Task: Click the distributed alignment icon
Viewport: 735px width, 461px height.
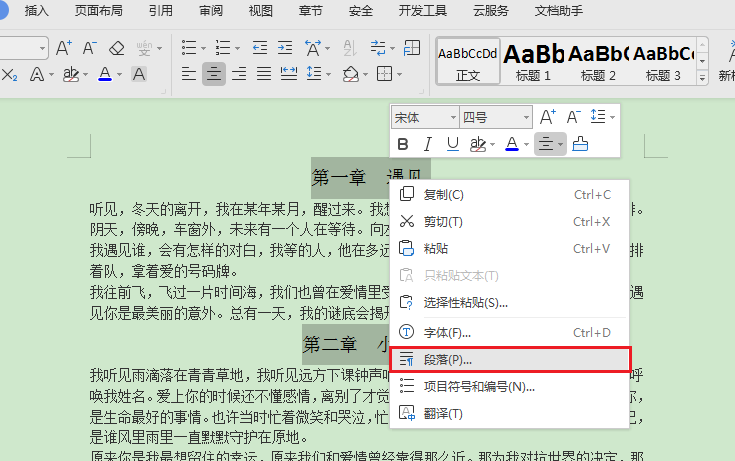Action: click(289, 74)
